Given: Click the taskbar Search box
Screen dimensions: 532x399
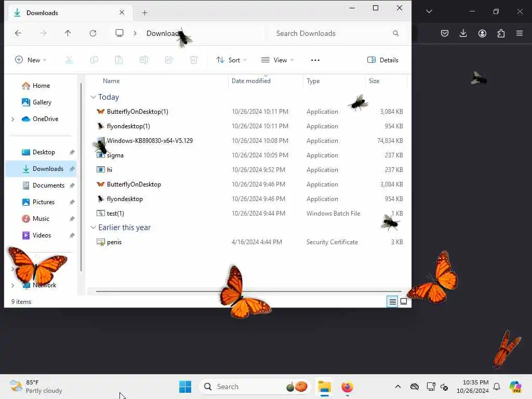Looking at the screenshot, I should point(255,387).
